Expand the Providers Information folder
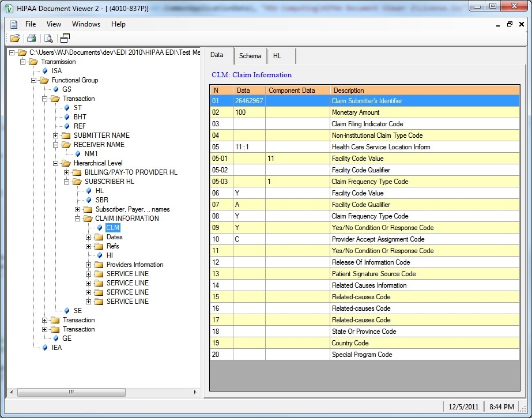This screenshot has height=418, width=532. (x=89, y=265)
